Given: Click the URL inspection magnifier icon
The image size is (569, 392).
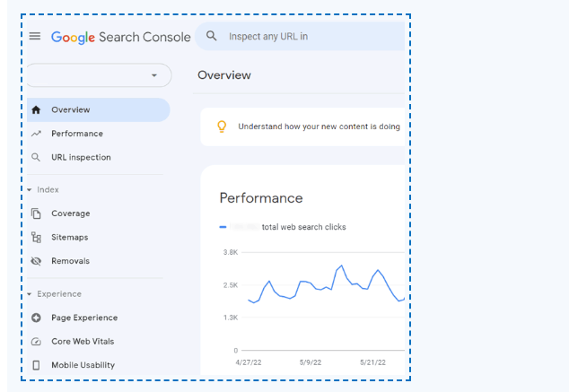Looking at the screenshot, I should [x=36, y=157].
